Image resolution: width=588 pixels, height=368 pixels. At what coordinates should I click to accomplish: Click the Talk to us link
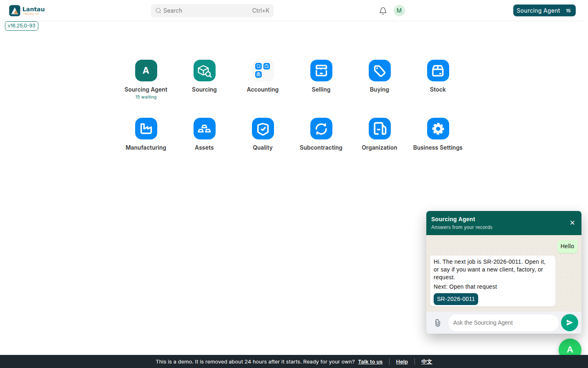tap(370, 362)
